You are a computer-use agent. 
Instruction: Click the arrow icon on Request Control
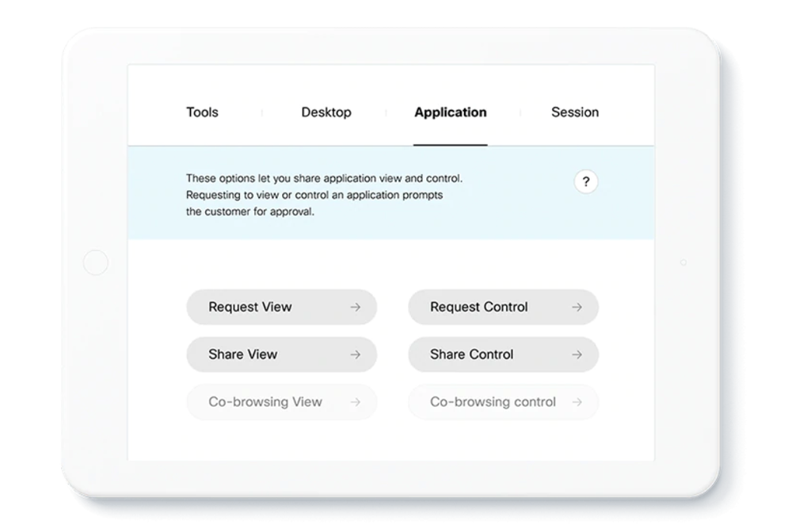tap(577, 307)
